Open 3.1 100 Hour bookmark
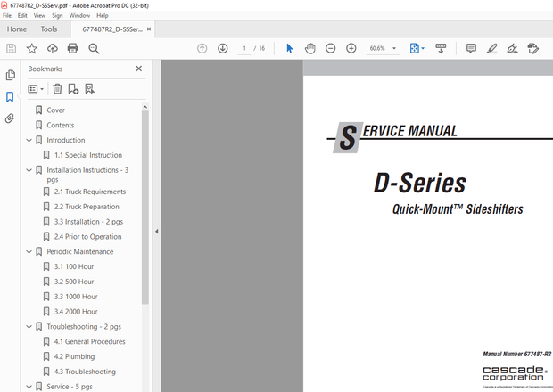Screen dimensions: 553x392 tap(74, 267)
